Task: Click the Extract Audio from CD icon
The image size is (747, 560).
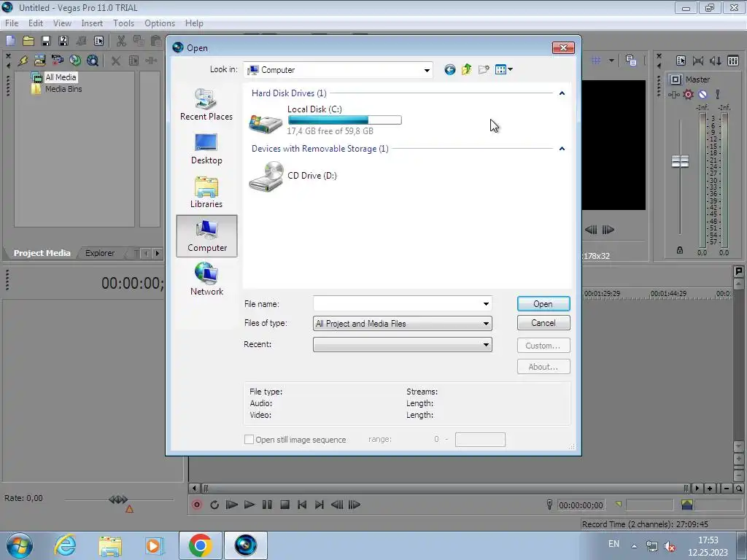Action: point(75,61)
